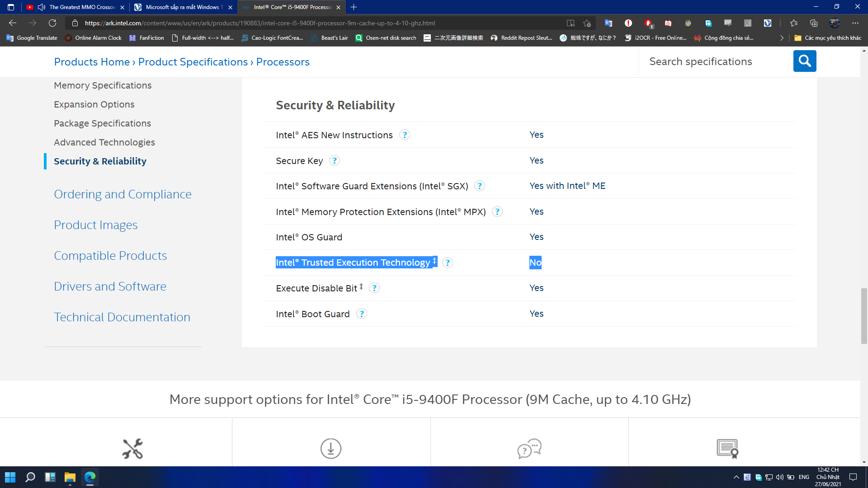Screen dimensions: 868x488
Task: Close the Microsoft sắp ra mắt Windows tab
Action: click(x=230, y=7)
